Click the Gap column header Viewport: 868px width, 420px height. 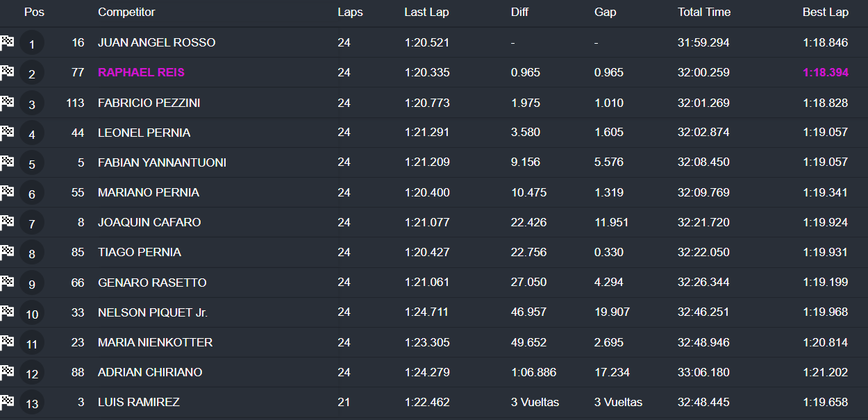point(605,12)
